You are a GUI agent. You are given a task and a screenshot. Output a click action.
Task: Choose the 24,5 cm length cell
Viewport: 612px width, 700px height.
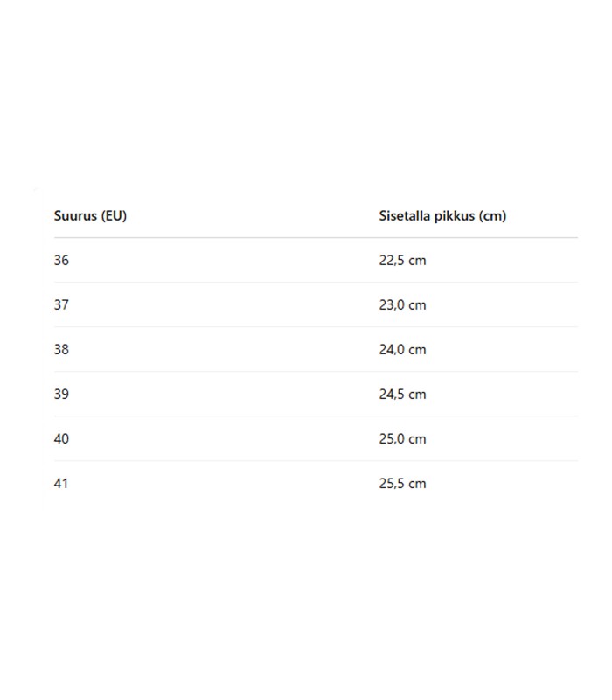coord(402,395)
